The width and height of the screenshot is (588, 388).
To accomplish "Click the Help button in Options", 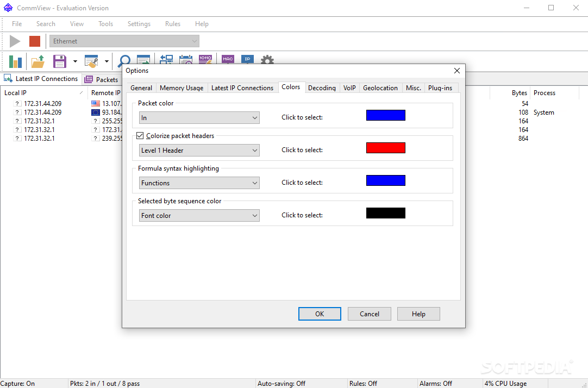I will point(418,314).
